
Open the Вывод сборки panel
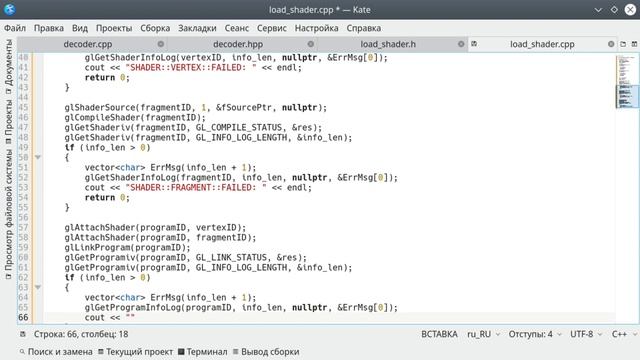(266, 352)
